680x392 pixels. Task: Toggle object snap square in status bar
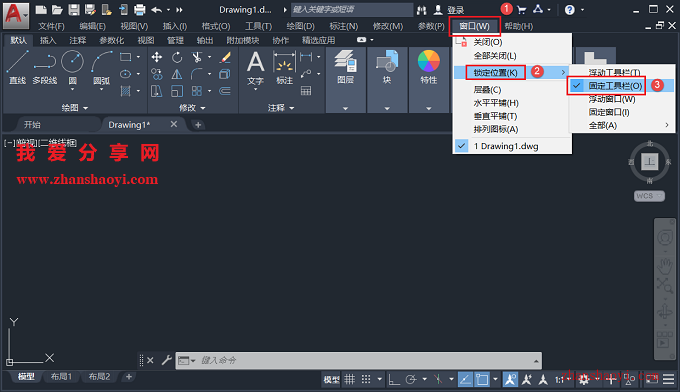coord(482,379)
